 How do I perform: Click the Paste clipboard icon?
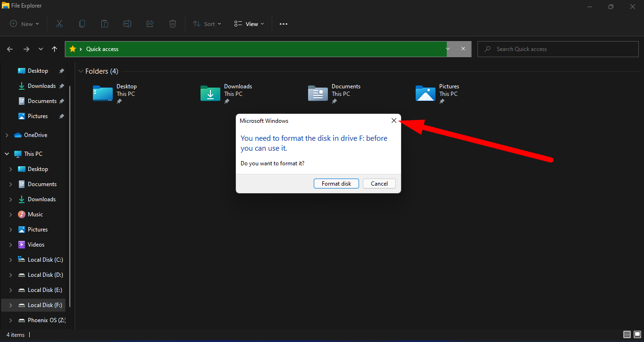[x=105, y=24]
